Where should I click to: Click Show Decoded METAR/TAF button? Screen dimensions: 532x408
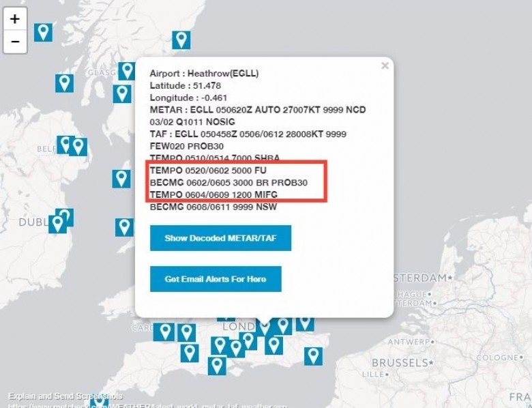tap(220, 238)
